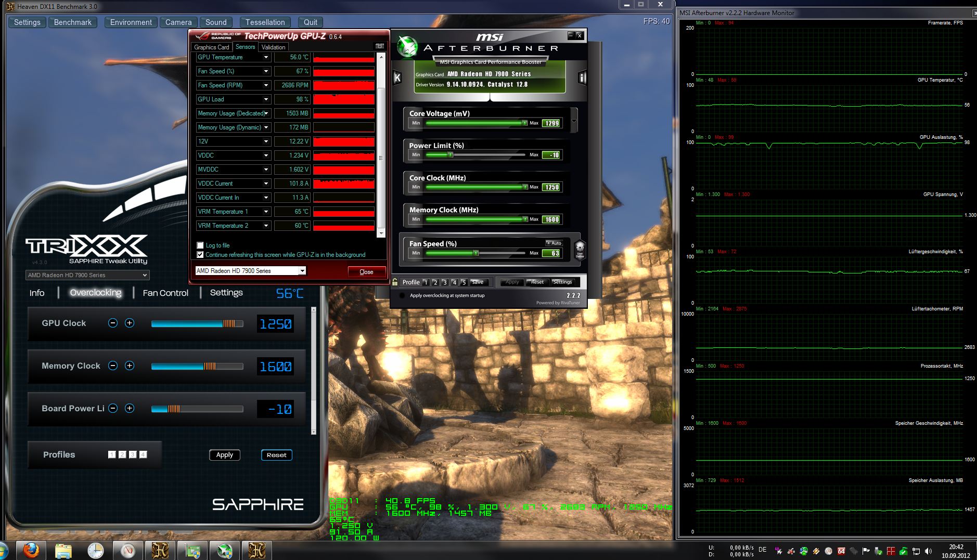The height and width of the screenshot is (560, 977).
Task: Open TRIXX Info tab
Action: (36, 293)
